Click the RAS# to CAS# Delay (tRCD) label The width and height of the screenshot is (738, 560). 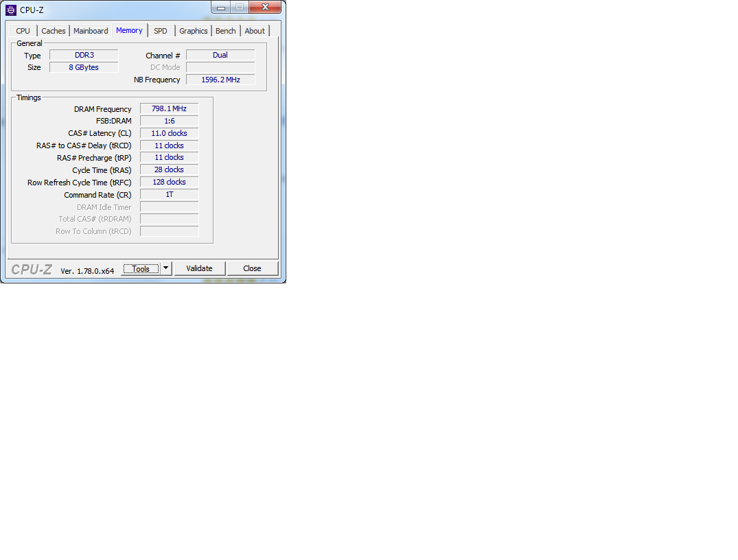(x=84, y=146)
